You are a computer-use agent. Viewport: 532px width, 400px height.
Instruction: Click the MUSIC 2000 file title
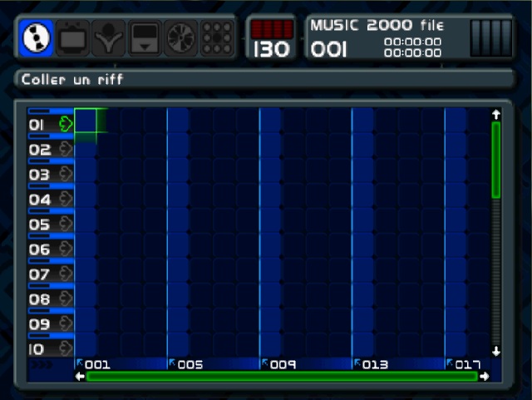coord(377,26)
